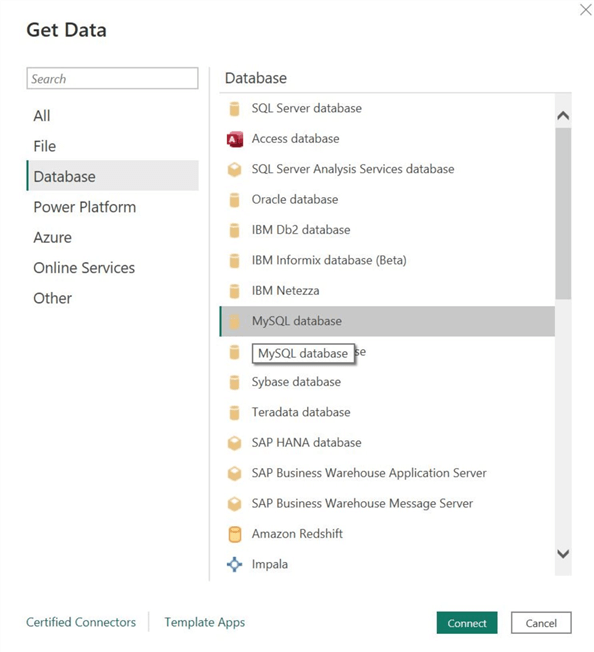Screen dimensions: 594x652
Task: Click the IBM Netezza cylinder icon
Action: [234, 291]
